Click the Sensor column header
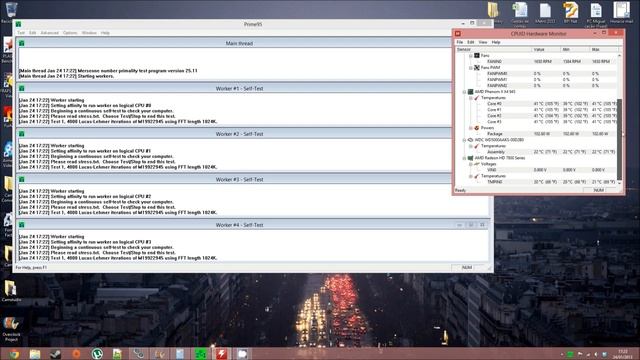The height and width of the screenshot is (360, 640). (493, 49)
